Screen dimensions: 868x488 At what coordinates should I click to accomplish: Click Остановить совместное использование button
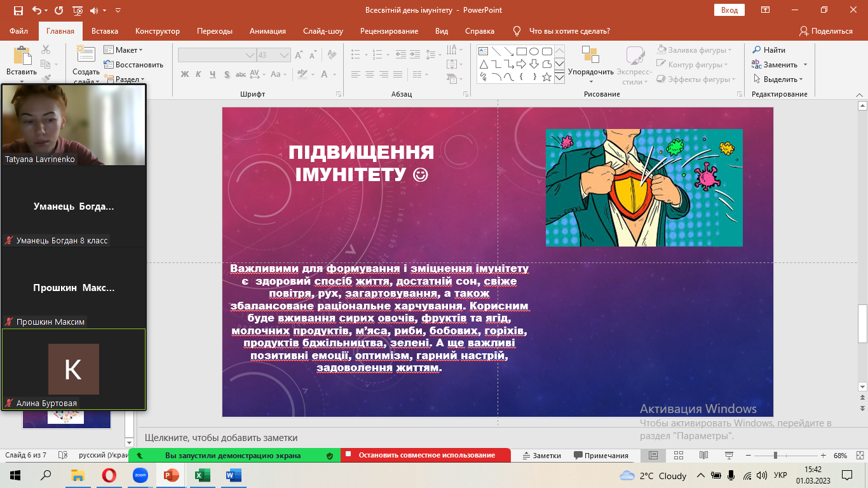coord(426,456)
